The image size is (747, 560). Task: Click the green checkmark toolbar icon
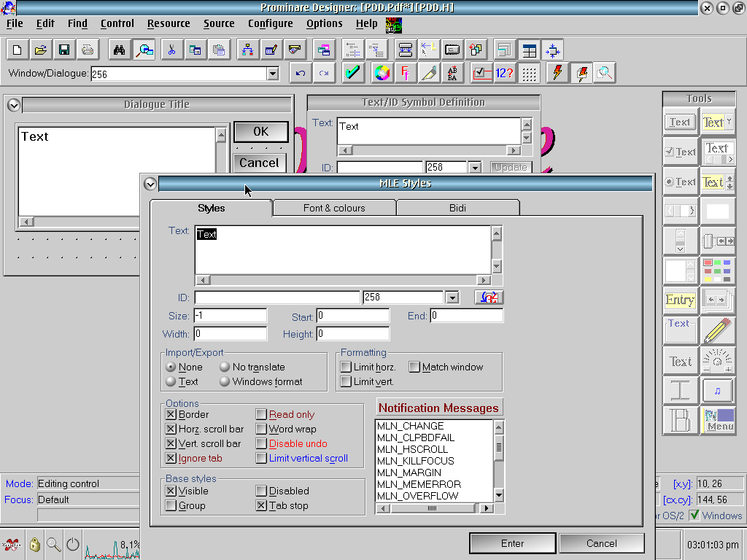tap(352, 73)
